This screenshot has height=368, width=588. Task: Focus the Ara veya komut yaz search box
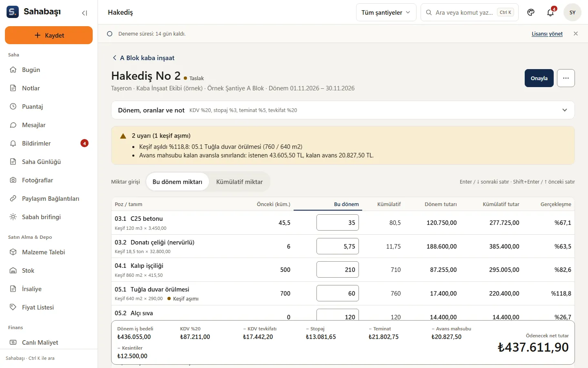[x=470, y=12]
